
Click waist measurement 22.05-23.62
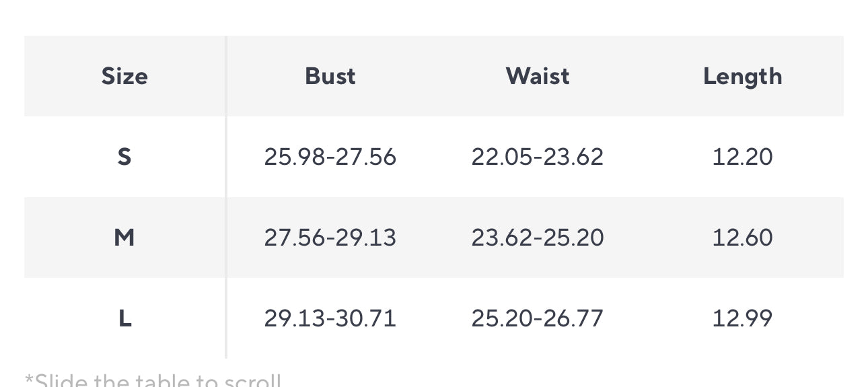[x=537, y=157]
